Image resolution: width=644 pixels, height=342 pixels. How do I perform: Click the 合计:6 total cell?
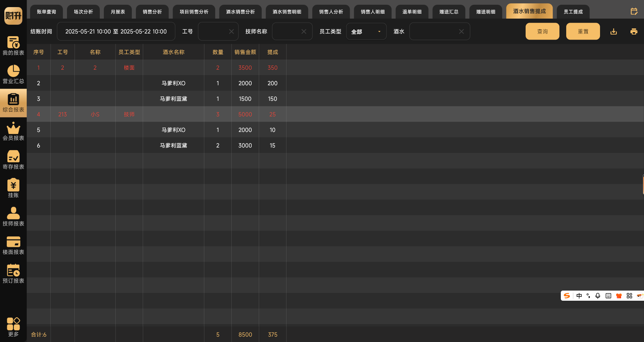tap(39, 335)
